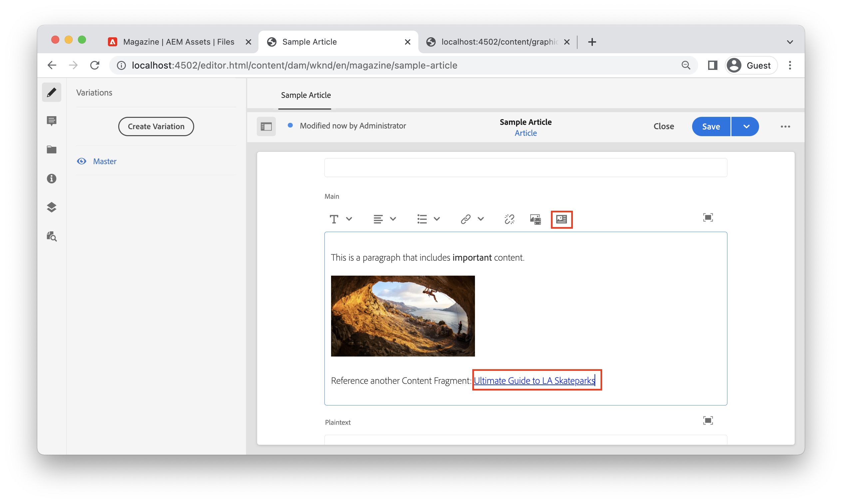842x504 pixels.
Task: Switch to Magazine AEM Assets browser tab
Action: tap(179, 42)
